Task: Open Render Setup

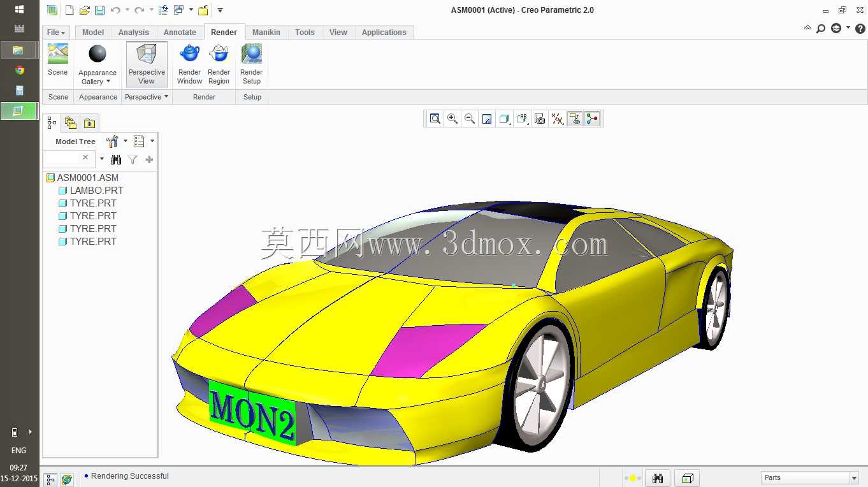Action: coord(252,64)
